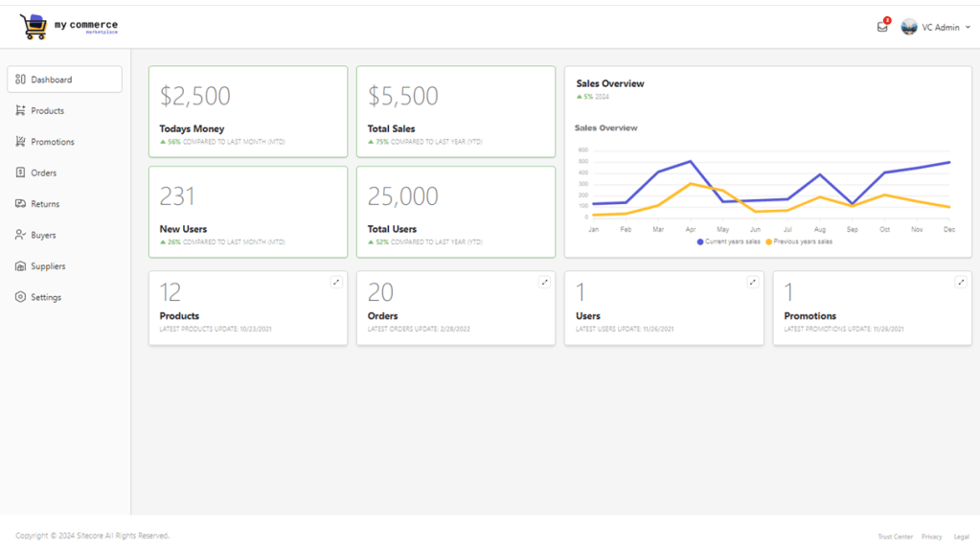Click the Buyers person icon
The image size is (980, 551).
tap(20, 235)
